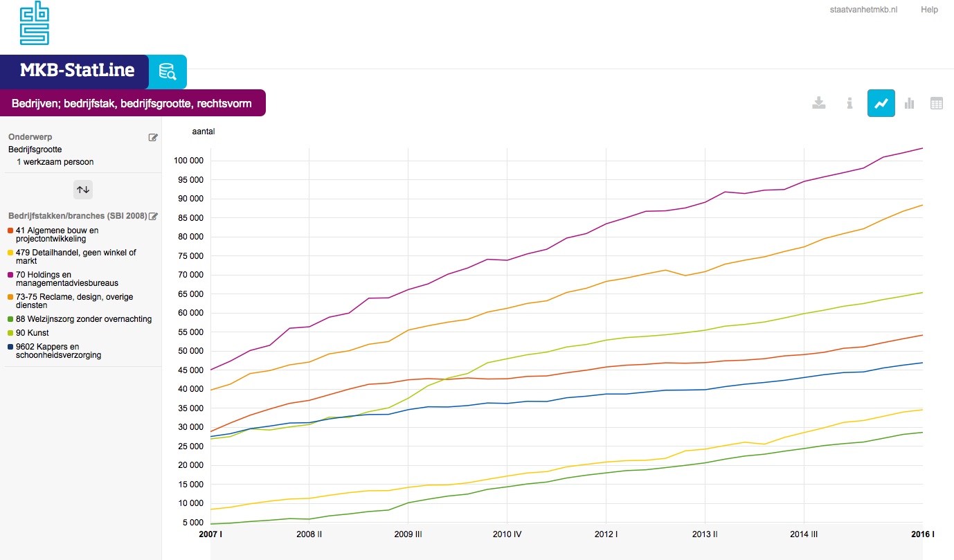This screenshot has width=954, height=560.
Task: Switch to bar chart view icon
Action: (x=909, y=103)
